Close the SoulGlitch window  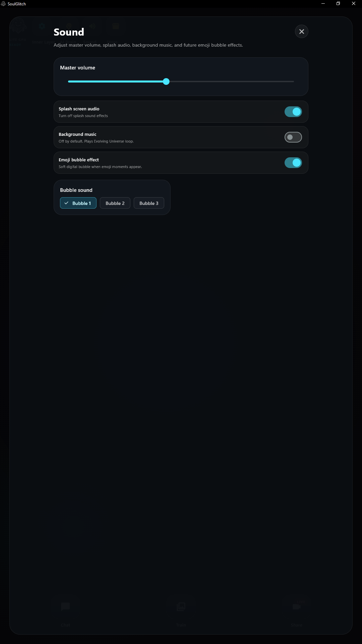354,4
